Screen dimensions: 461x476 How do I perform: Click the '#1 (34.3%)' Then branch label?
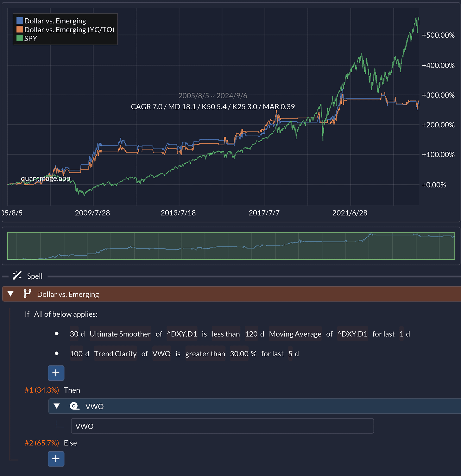pyautogui.click(x=42, y=390)
